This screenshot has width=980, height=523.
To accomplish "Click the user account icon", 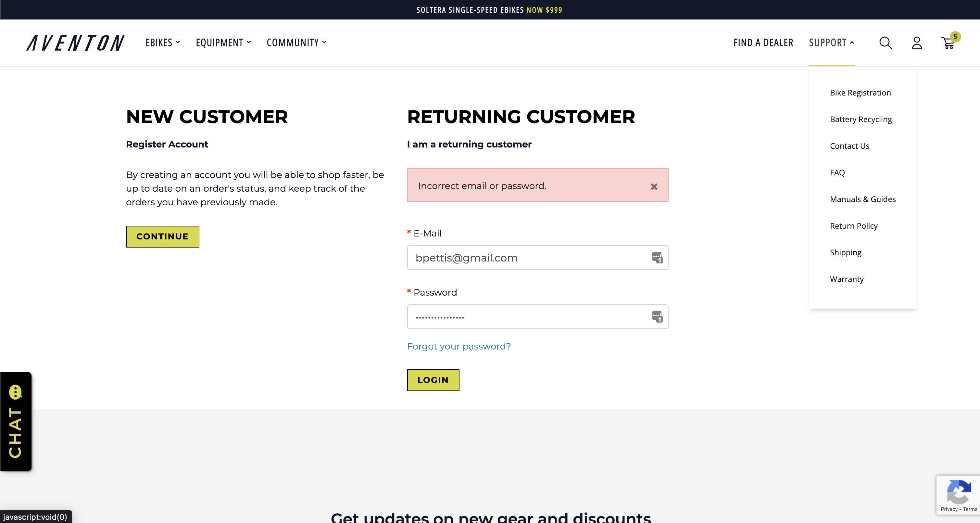I will 917,43.
